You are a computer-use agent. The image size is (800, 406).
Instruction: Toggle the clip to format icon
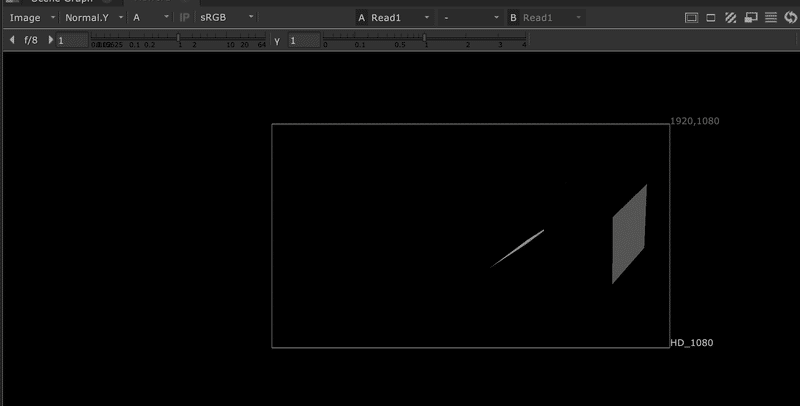[x=691, y=18]
